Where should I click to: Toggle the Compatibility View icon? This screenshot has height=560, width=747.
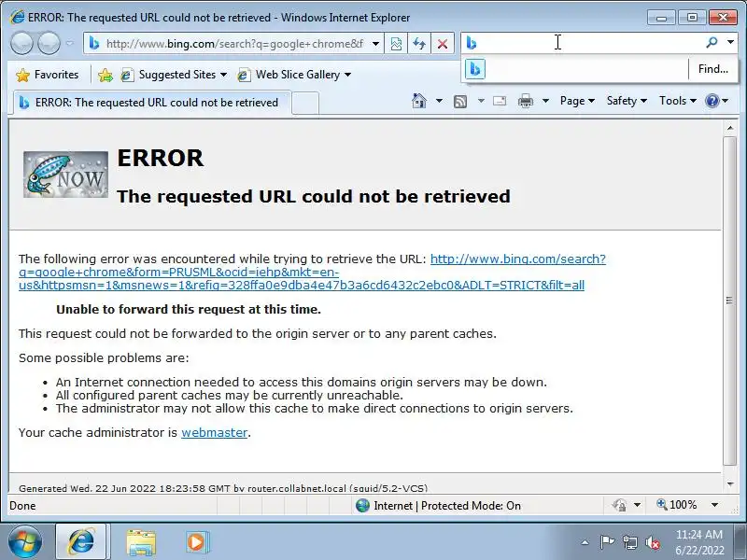pos(396,44)
